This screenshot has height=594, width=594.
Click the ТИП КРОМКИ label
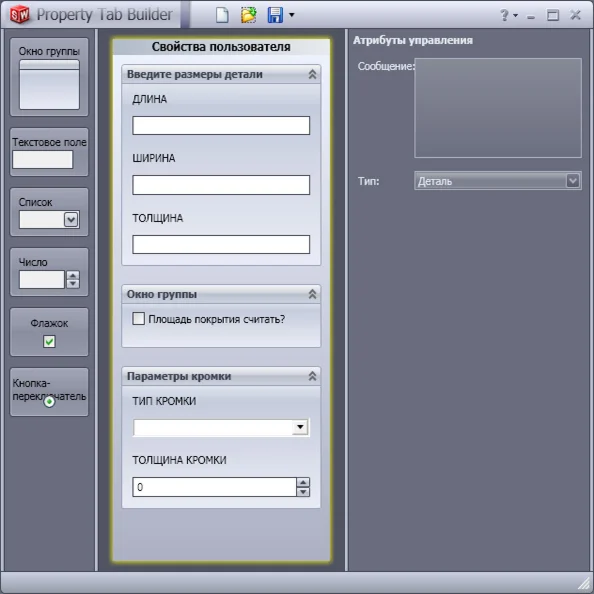coord(164,401)
